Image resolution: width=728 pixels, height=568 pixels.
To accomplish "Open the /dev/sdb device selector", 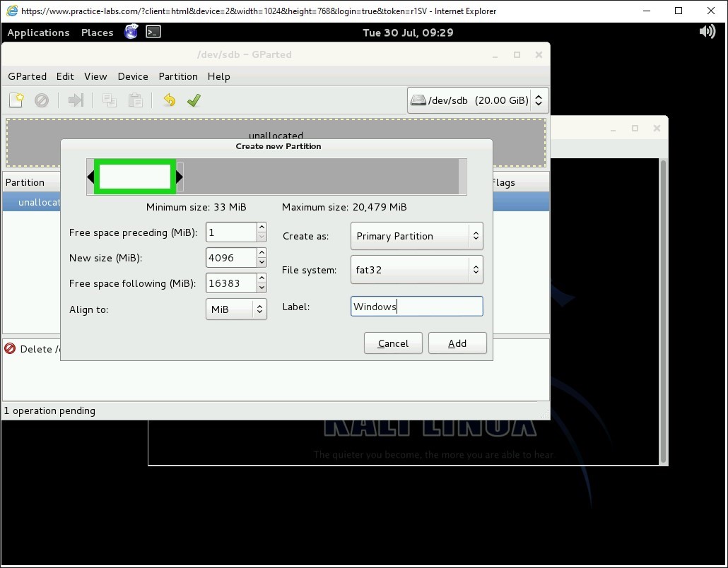I will pos(478,100).
